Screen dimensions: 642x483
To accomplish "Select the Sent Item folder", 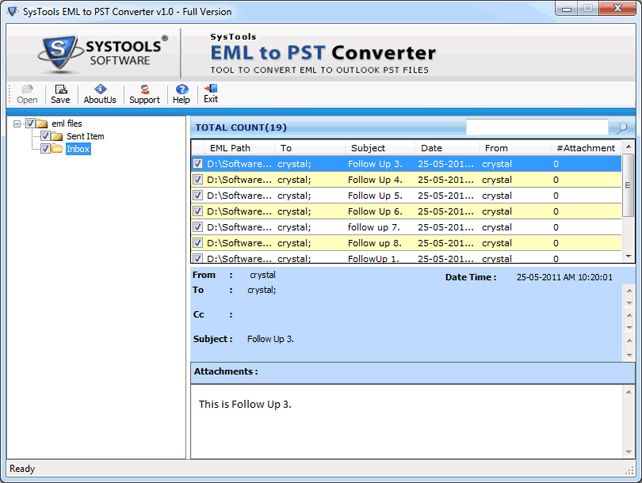I will point(85,136).
